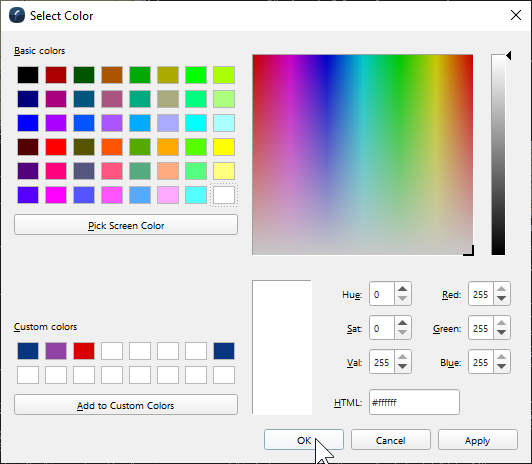Screen dimensions: 532x464
Task: Pick the red custom color swatch
Action: tap(84, 351)
